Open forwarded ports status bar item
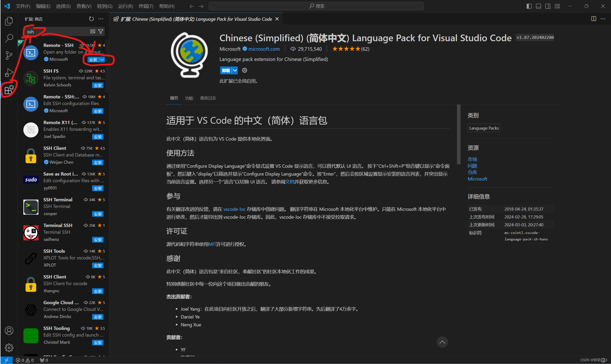The image size is (611, 364). point(44,360)
